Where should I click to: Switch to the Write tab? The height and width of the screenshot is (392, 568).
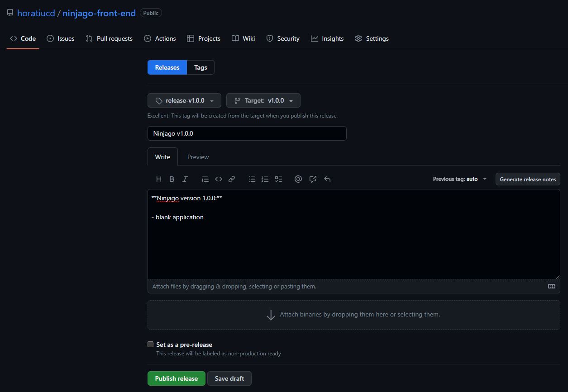click(x=162, y=157)
